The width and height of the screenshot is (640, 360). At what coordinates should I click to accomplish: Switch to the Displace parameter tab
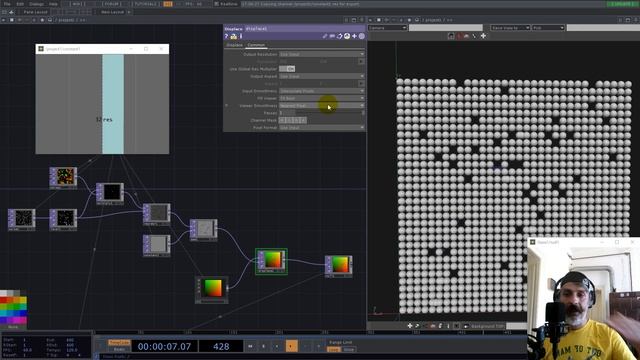pyautogui.click(x=234, y=45)
